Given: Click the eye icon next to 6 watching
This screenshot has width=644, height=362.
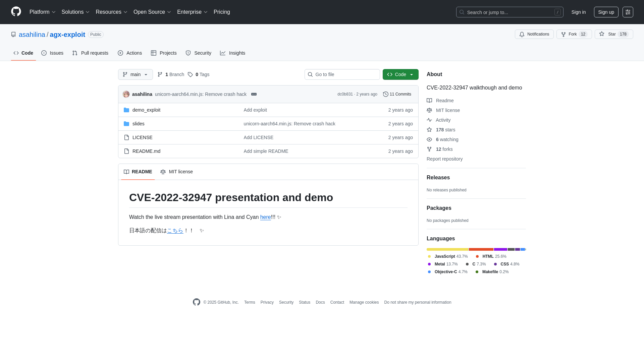Looking at the screenshot, I should tap(429, 139).
